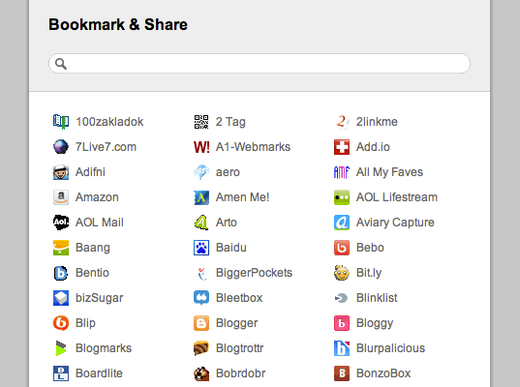Click the Add.io red cross icon

(342, 147)
